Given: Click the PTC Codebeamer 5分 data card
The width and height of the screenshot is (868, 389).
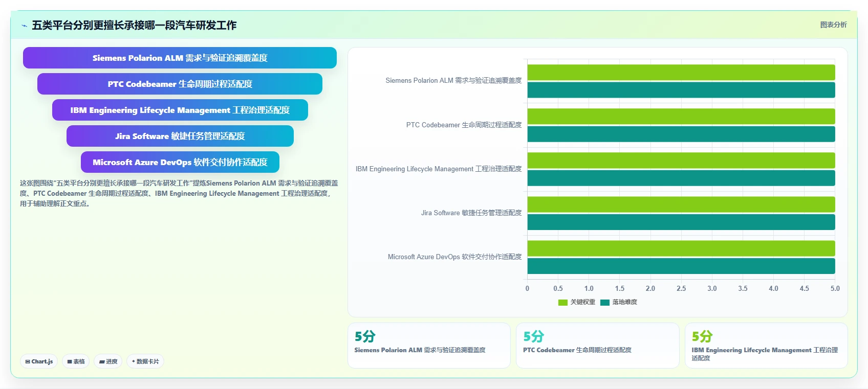Looking at the screenshot, I should (597, 345).
